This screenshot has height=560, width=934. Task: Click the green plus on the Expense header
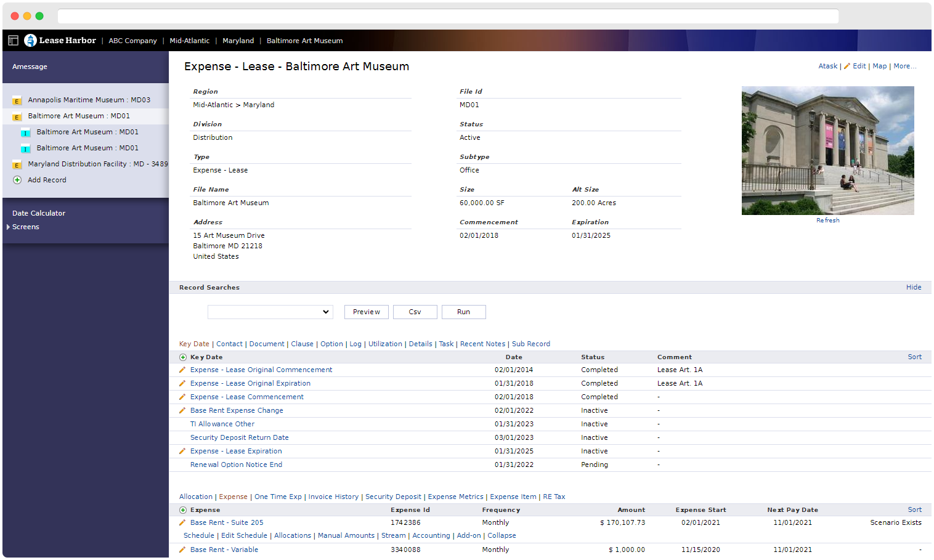[182, 509]
